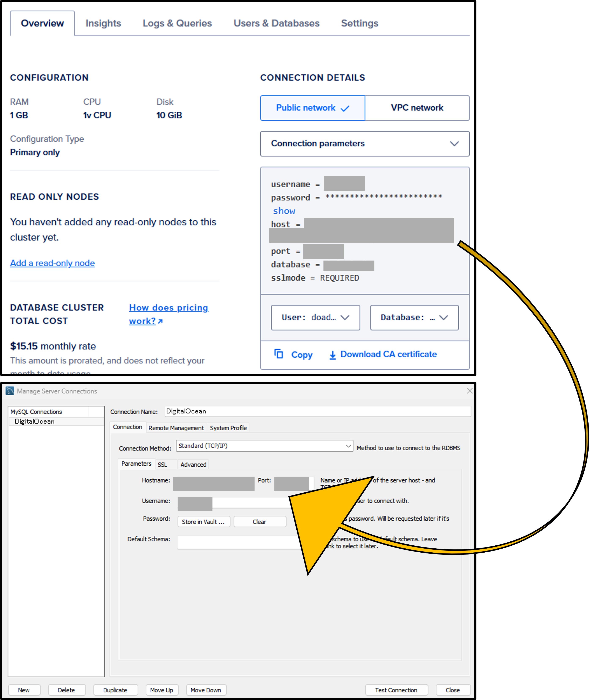Viewport: 615px width, 700px height.
Task: Click the Copy clipboard icon
Action: 279,354
